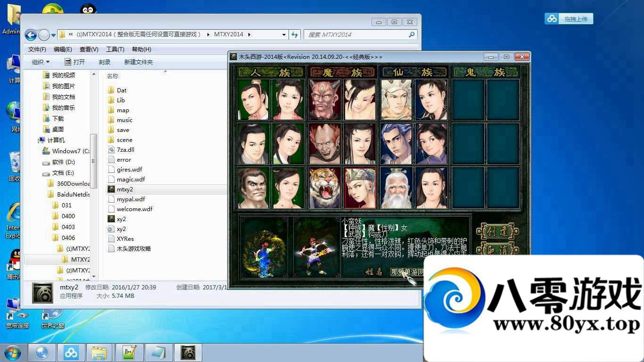Screen dimensions: 644x362
Task: Refresh the Explorer folder view
Action: (x=295, y=34)
